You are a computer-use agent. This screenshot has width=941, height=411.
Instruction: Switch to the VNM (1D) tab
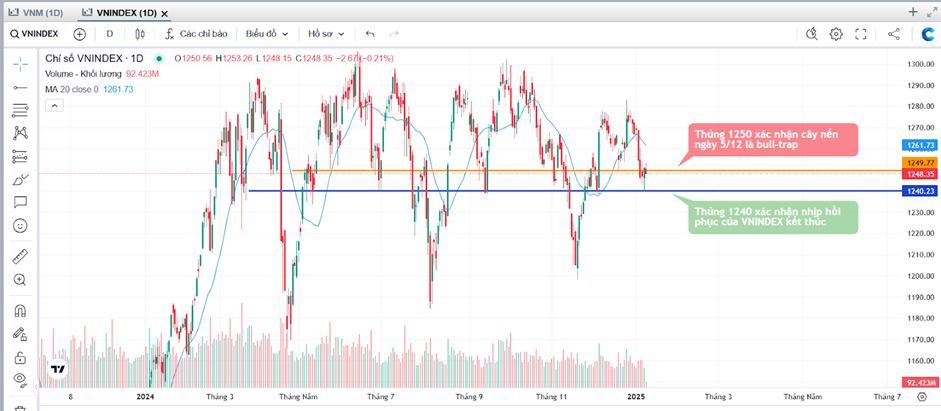35,12
